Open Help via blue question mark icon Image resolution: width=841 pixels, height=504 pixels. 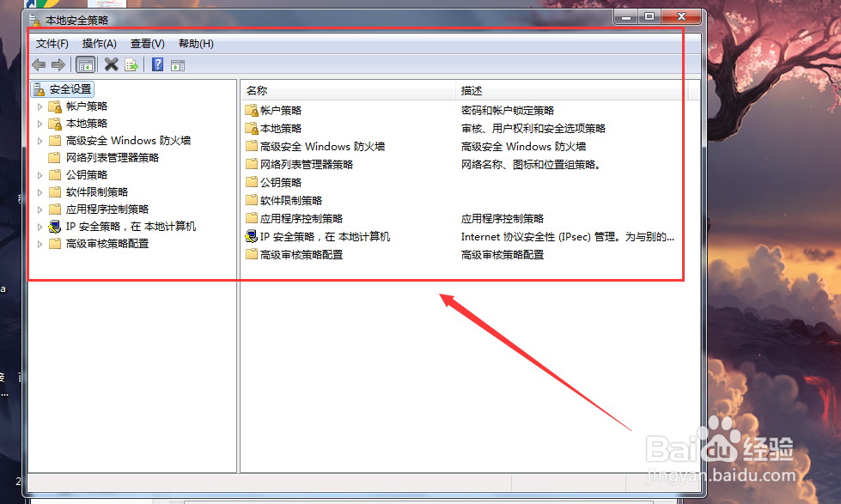click(x=158, y=65)
